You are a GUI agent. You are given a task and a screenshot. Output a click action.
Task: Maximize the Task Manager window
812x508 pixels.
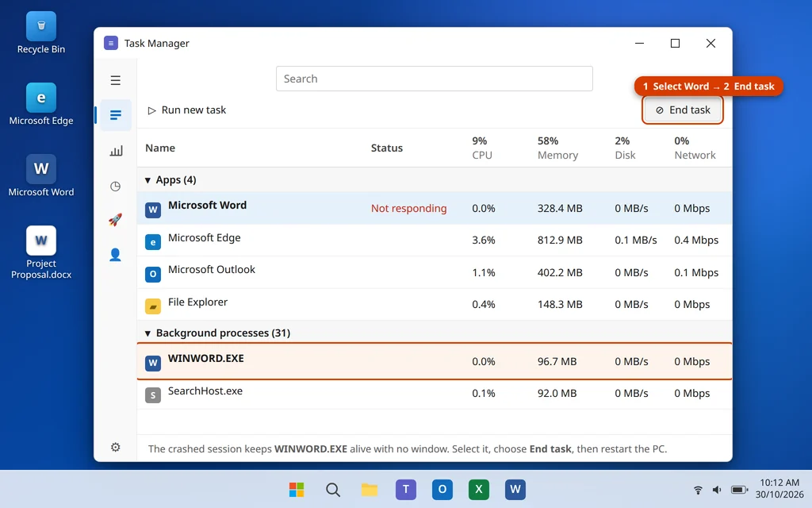pyautogui.click(x=675, y=44)
